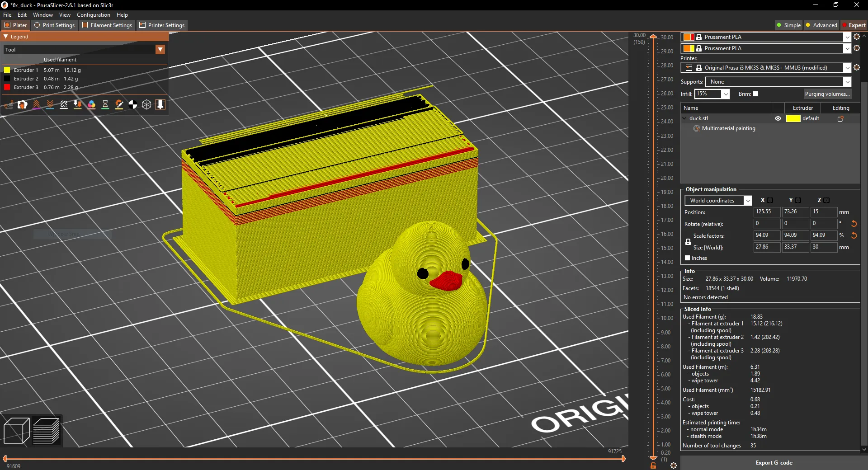
Task: Click the Export G-code button
Action: coord(774,463)
